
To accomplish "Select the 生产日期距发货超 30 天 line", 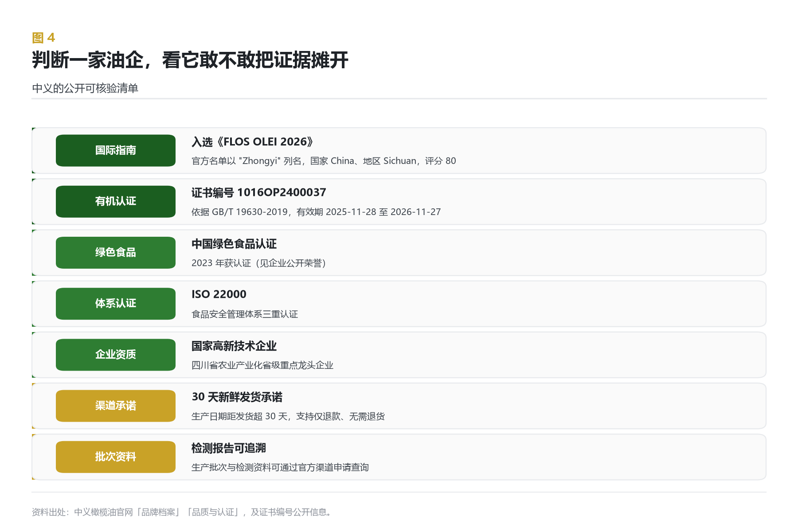I will pos(288,416).
